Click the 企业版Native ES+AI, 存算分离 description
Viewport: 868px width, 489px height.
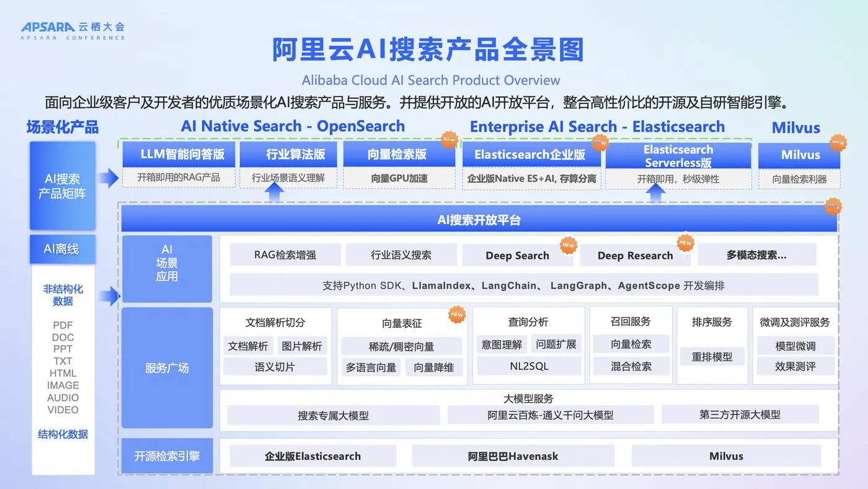(x=531, y=178)
